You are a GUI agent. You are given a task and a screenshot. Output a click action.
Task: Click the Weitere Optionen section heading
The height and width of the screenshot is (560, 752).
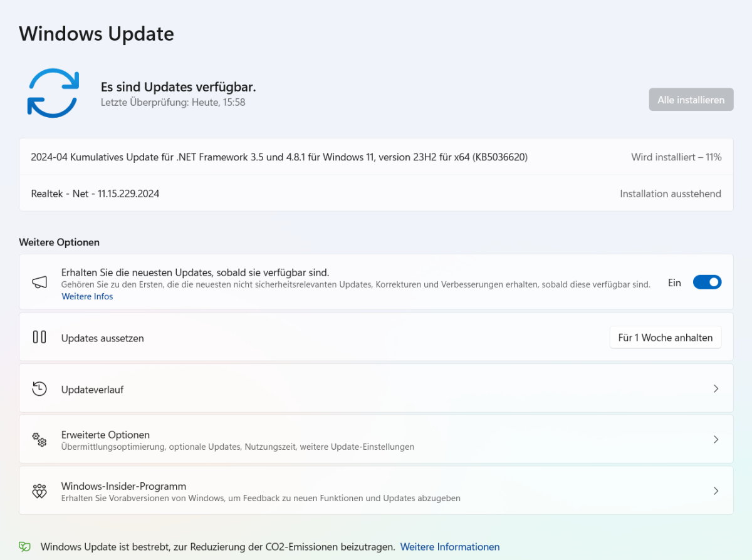point(59,242)
